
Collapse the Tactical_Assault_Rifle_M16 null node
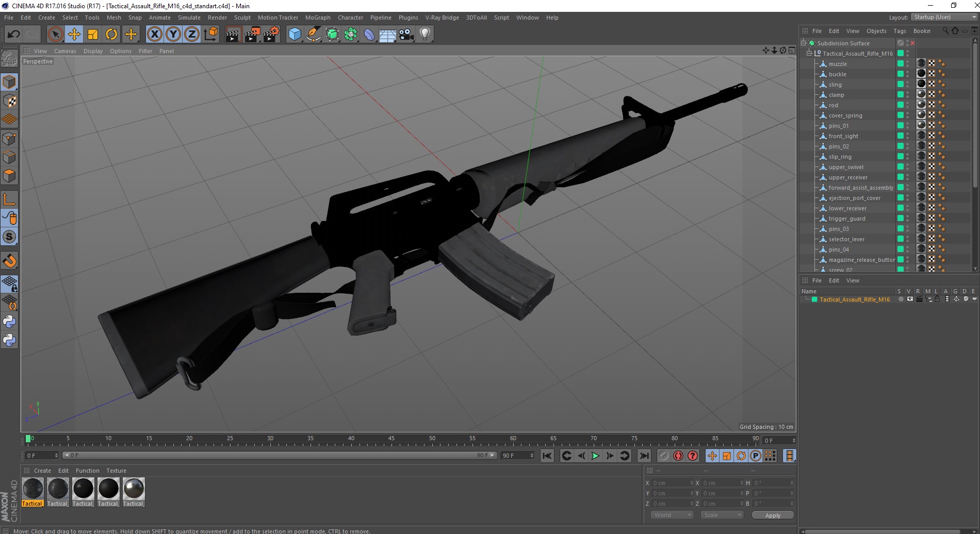(x=809, y=54)
